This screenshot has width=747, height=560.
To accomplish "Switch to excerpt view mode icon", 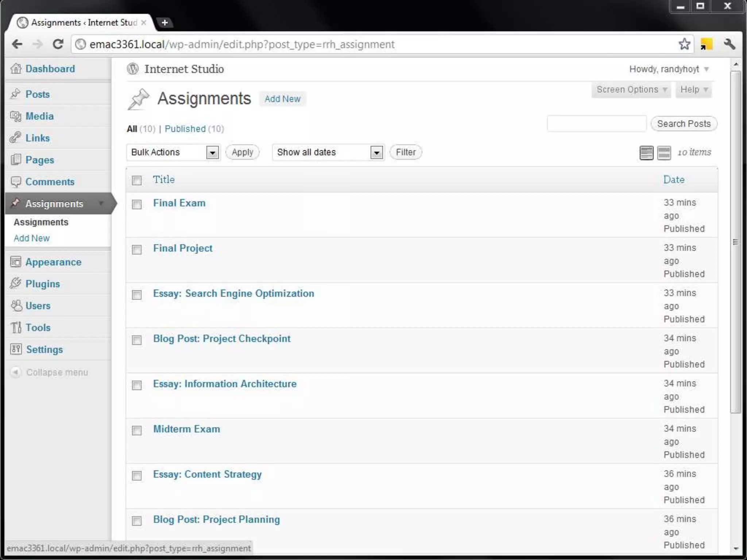I will tap(664, 153).
